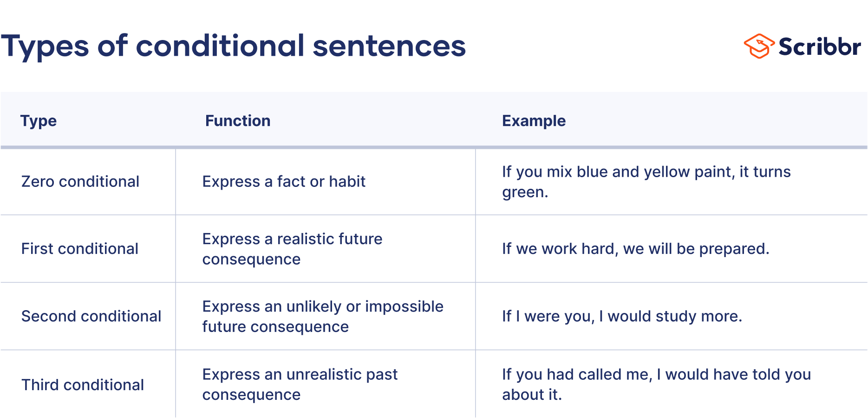Image resolution: width=868 pixels, height=418 pixels.
Task: Click the Zero conditional cell
Action: [80, 181]
